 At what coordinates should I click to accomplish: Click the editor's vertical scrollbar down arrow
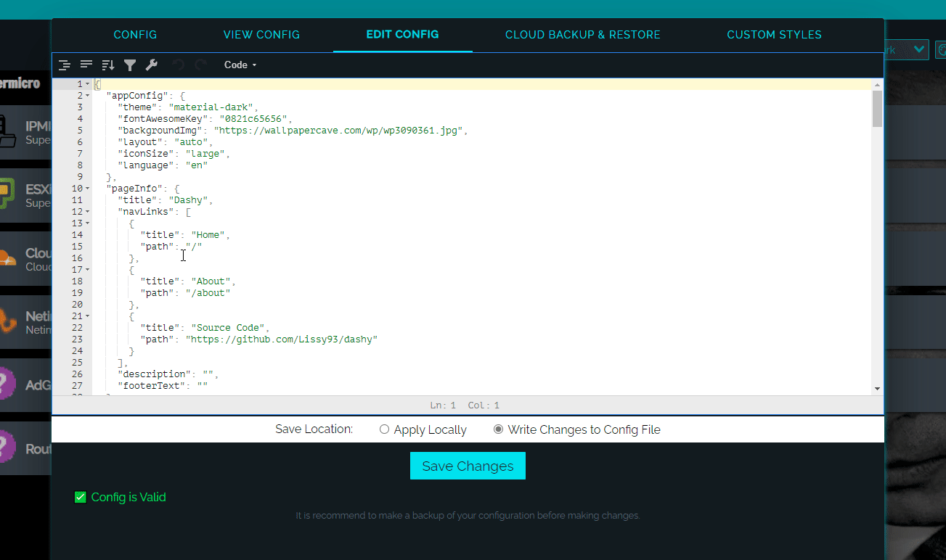(x=877, y=389)
